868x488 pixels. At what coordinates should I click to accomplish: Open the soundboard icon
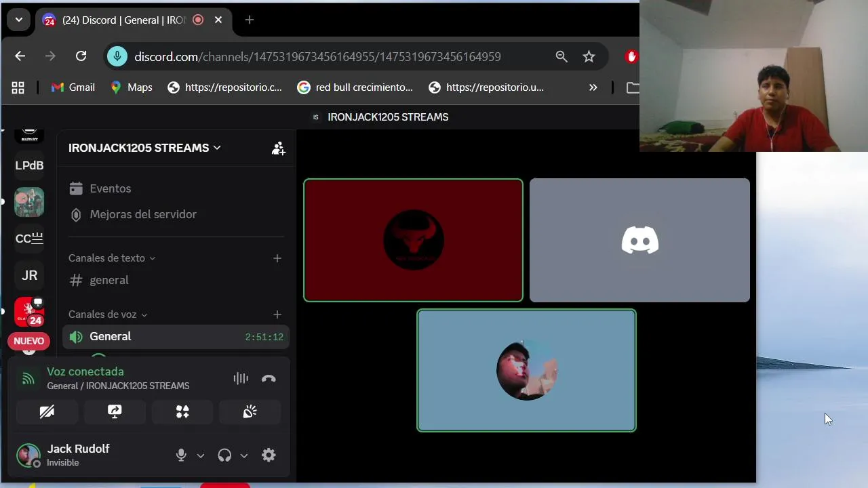click(250, 411)
